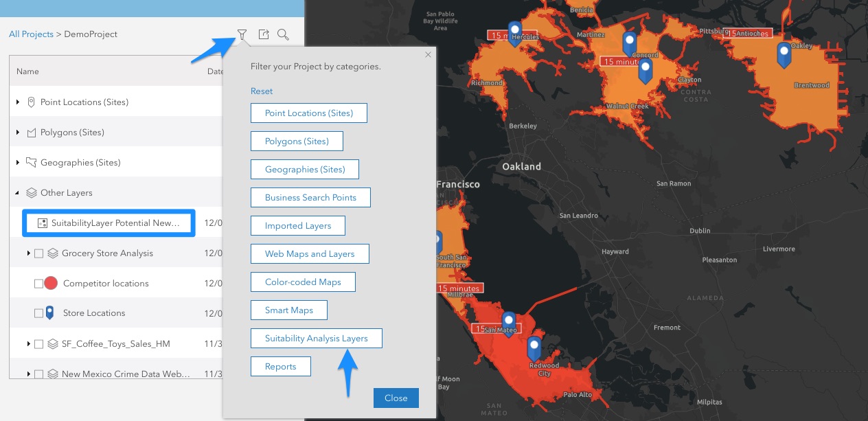Select the Competitor locations row text
The width and height of the screenshot is (868, 421).
[106, 283]
